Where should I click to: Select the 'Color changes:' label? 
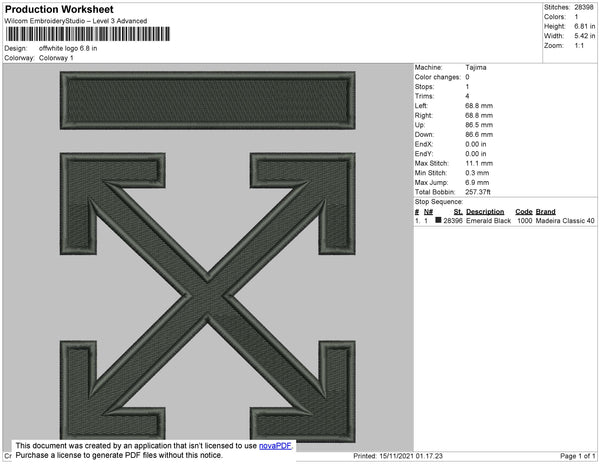coord(438,77)
